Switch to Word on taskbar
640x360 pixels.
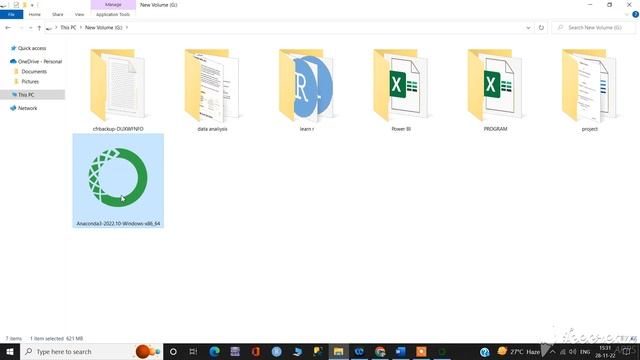coord(401,351)
